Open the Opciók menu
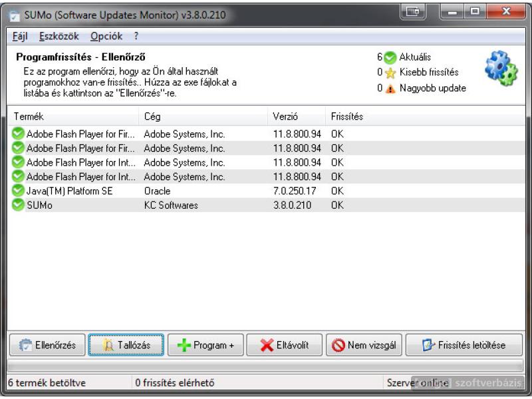 click(x=106, y=36)
